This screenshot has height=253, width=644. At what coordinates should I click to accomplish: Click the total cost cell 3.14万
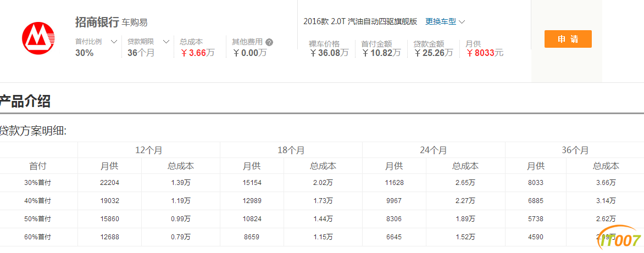[606, 201]
